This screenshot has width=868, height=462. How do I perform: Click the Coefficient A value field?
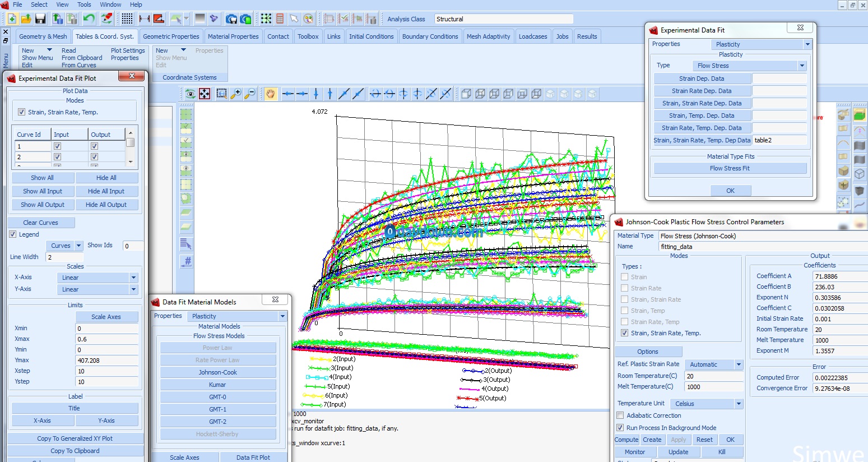point(840,276)
